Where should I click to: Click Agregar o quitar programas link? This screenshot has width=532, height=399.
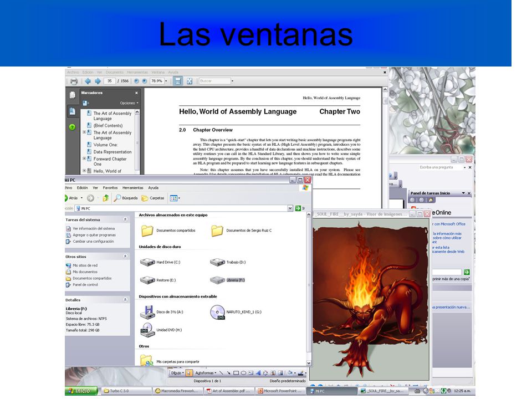94,235
